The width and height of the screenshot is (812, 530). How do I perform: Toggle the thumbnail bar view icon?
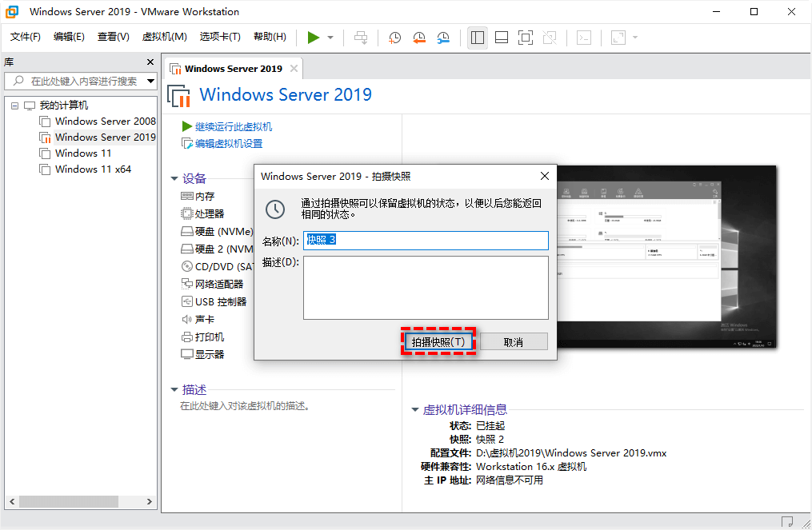[502, 38]
